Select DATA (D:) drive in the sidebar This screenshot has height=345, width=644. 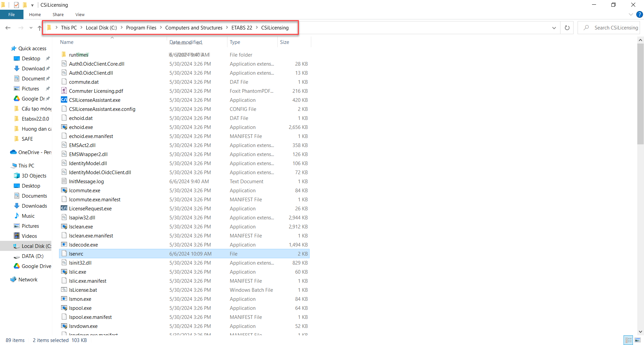tap(33, 256)
